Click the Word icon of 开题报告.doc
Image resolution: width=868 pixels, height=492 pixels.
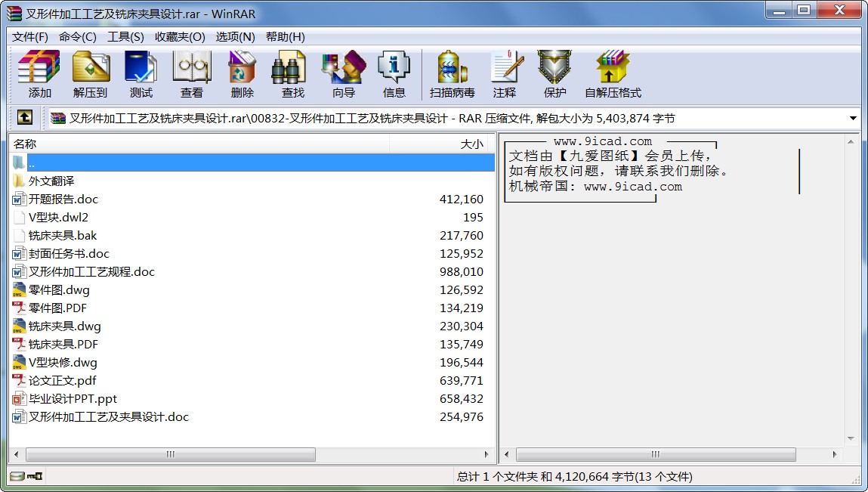(x=19, y=199)
